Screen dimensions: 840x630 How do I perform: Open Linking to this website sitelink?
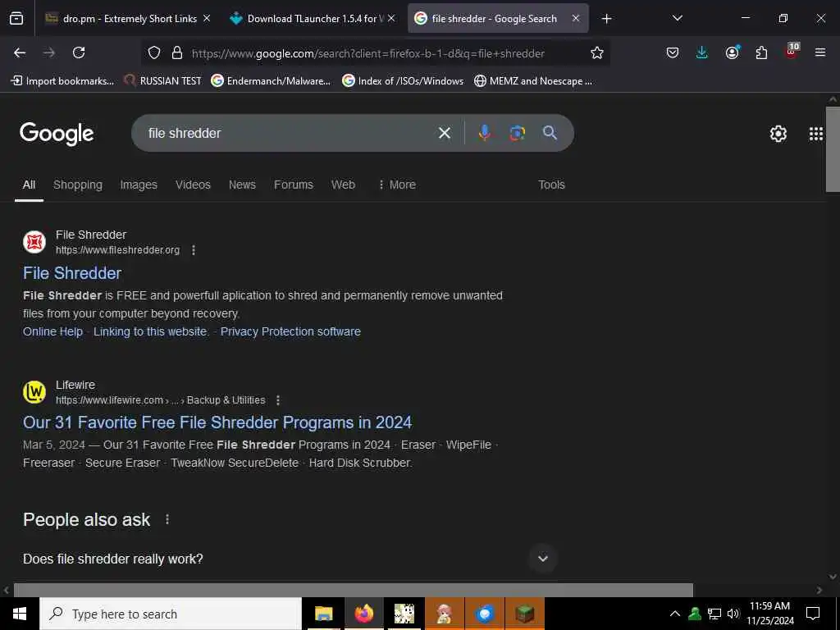click(x=151, y=331)
